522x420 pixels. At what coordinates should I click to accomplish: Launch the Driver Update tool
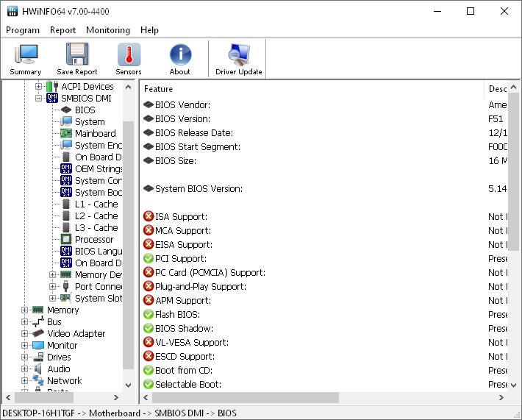point(239,59)
